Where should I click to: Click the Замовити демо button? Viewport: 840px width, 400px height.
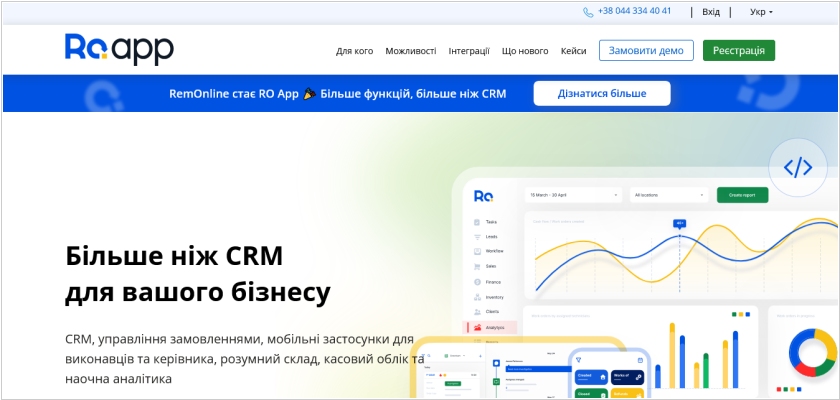pos(646,50)
